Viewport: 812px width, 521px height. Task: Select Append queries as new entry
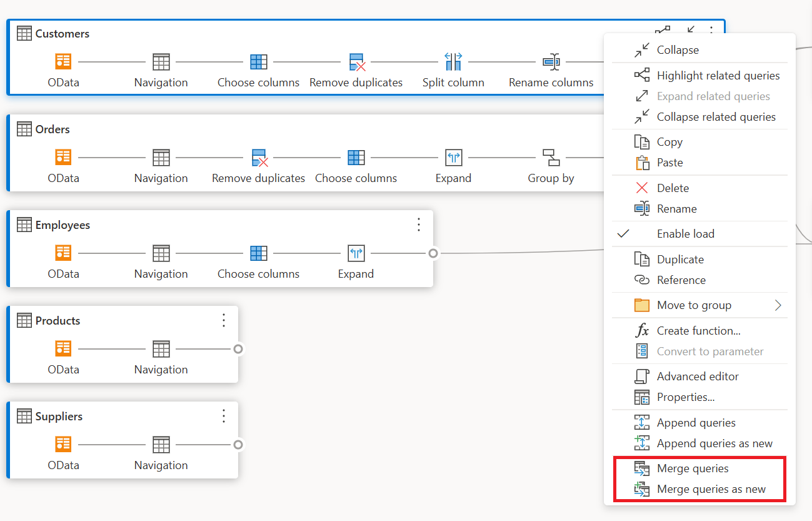pyautogui.click(x=699, y=443)
